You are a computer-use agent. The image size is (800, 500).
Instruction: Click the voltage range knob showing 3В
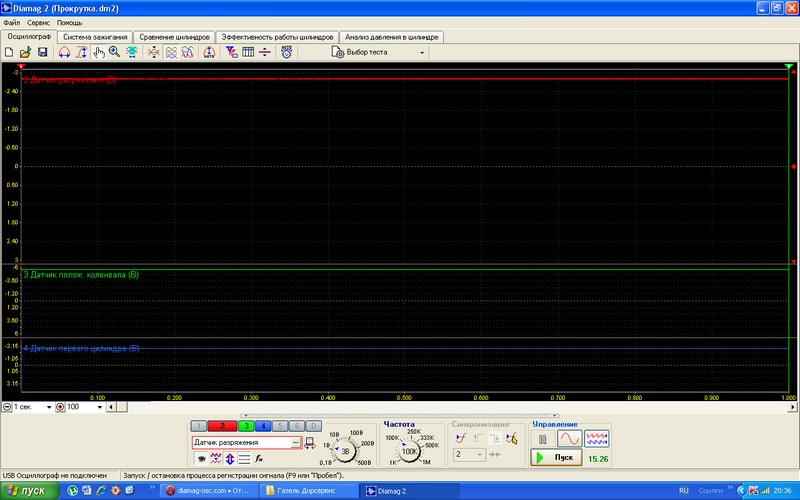[x=345, y=451]
